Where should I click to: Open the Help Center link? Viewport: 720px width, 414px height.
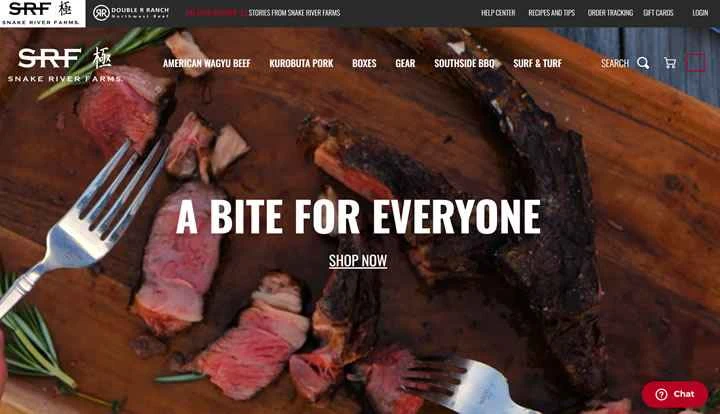(x=498, y=13)
